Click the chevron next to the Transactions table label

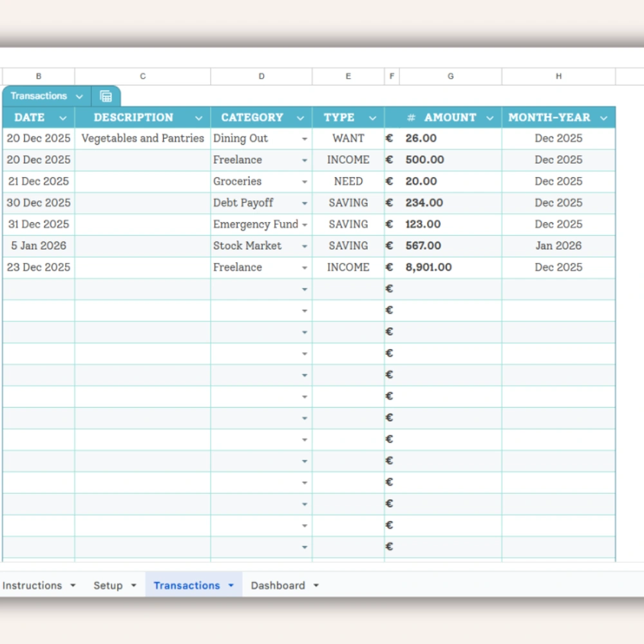pos(80,95)
